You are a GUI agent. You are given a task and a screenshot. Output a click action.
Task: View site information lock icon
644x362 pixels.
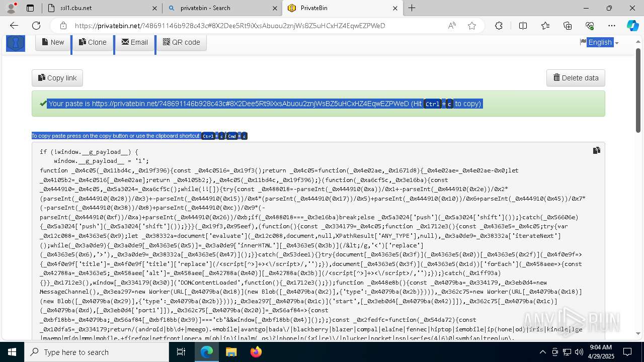(63, 26)
